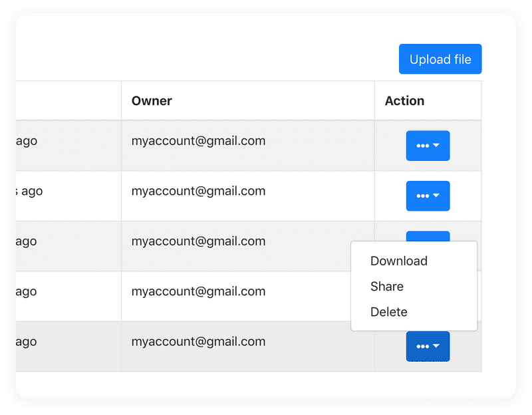532x415 pixels.
Task: Click the Action column header
Action: pyautogui.click(x=404, y=101)
